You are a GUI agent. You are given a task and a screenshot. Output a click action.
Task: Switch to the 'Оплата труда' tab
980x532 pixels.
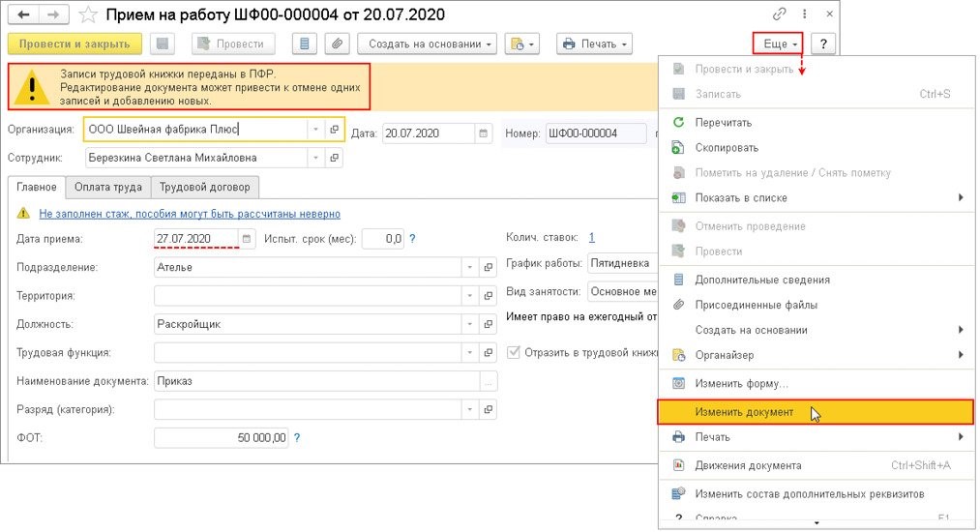click(x=108, y=187)
